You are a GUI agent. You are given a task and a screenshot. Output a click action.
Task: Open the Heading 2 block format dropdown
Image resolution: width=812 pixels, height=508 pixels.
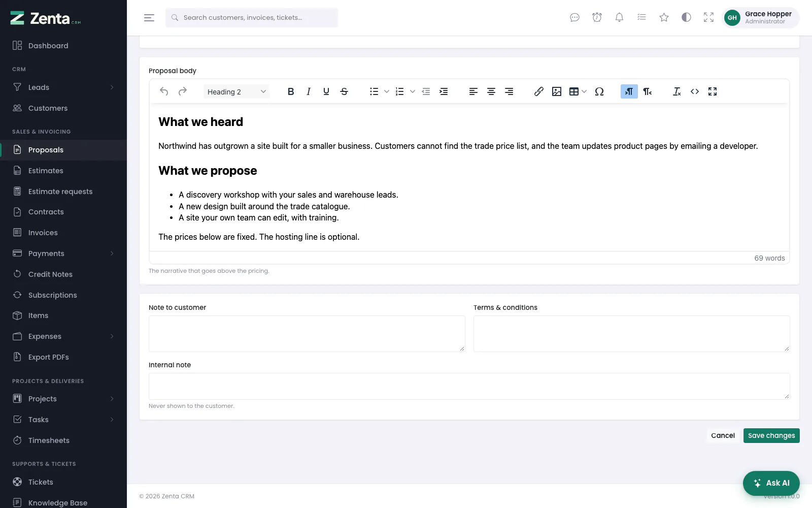(x=236, y=91)
